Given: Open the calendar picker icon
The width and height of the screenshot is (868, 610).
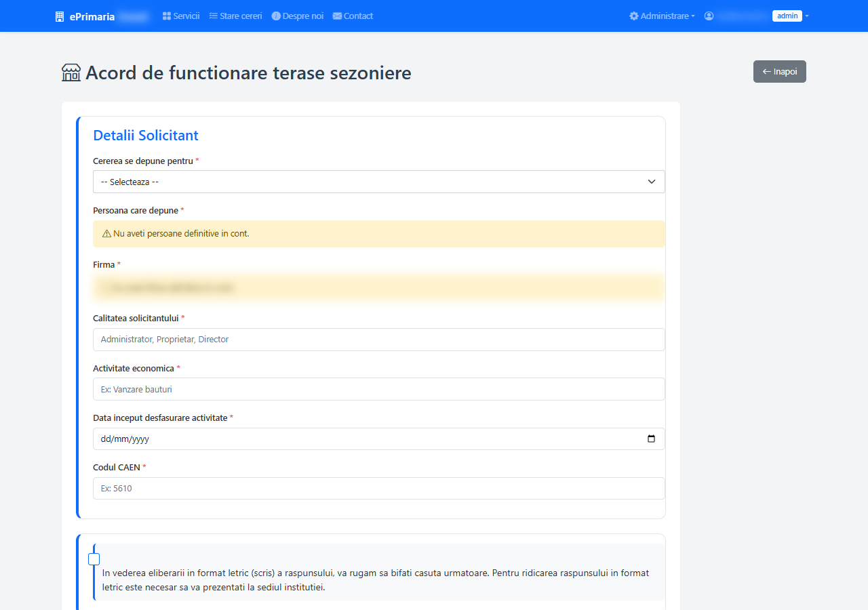Looking at the screenshot, I should (x=651, y=439).
